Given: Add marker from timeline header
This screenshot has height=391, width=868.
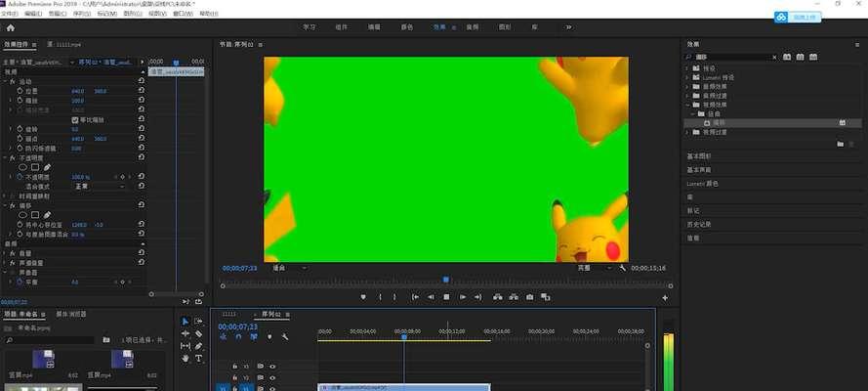Looking at the screenshot, I should click(x=269, y=336).
